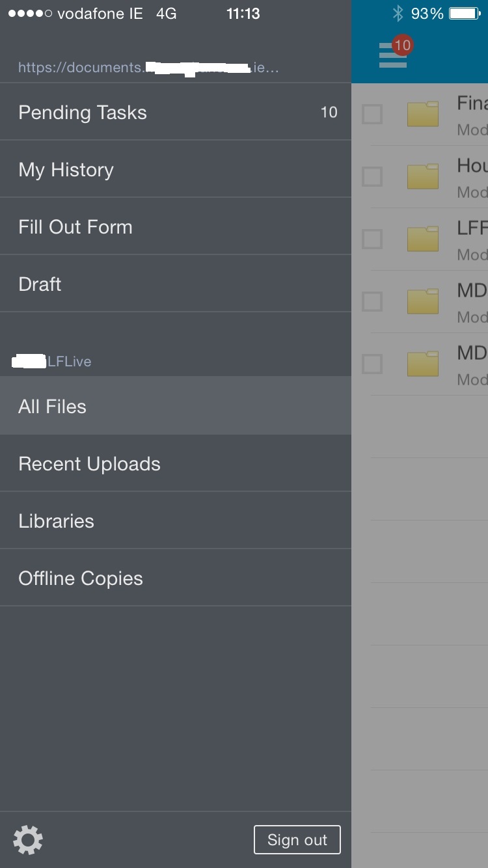Open the LFF folder icon

[423, 239]
